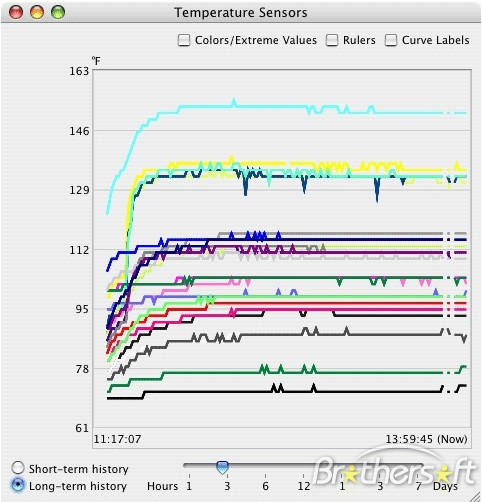
Task: Click the 163 y-axis value
Action: 79,71
